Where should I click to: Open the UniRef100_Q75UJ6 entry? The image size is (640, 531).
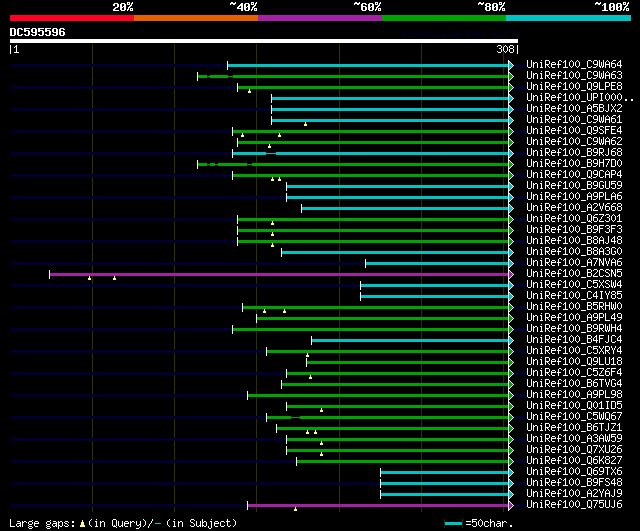tap(574, 505)
